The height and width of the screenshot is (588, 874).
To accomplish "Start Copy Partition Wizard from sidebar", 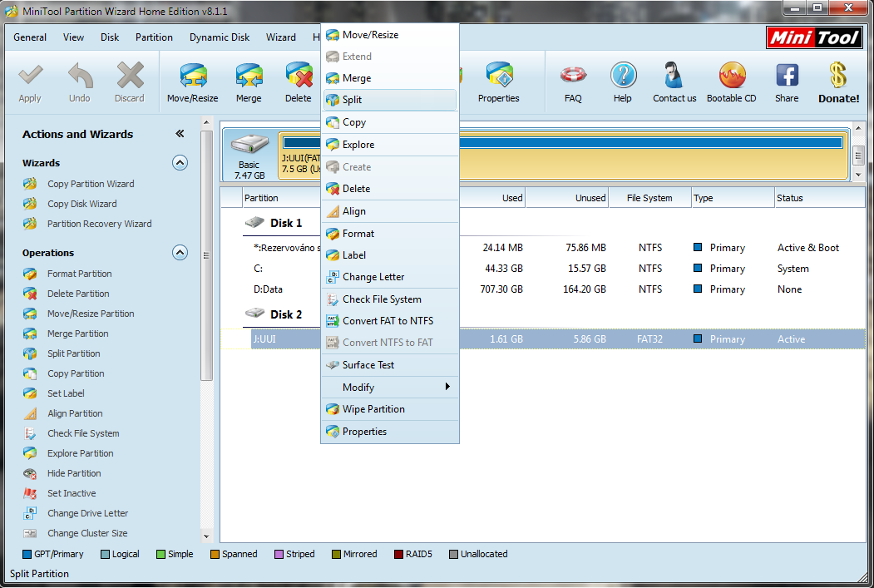I will point(91,184).
